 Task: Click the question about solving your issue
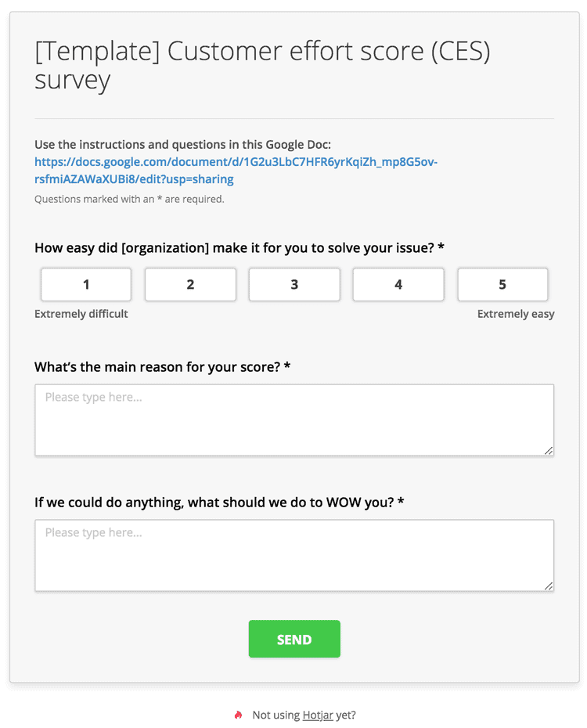click(239, 248)
